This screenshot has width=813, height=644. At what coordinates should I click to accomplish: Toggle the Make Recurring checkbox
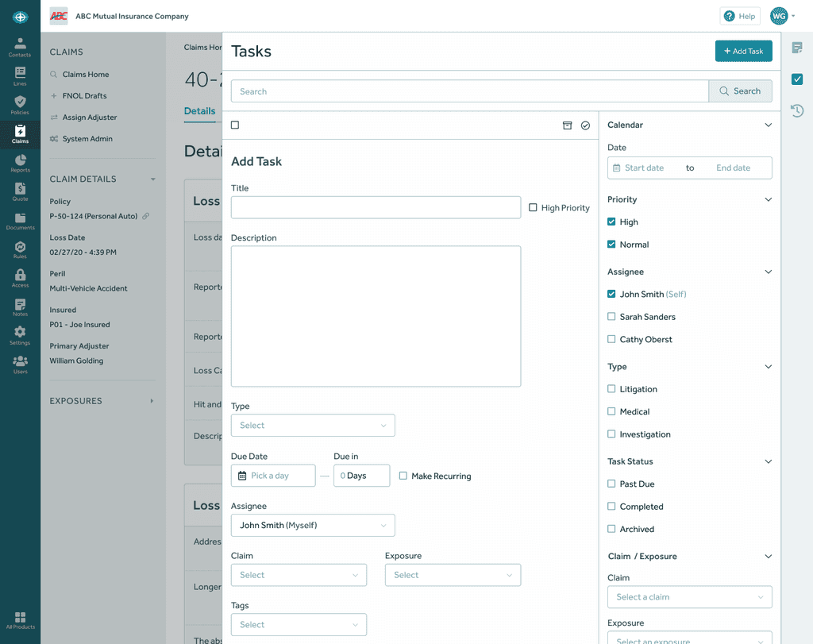tap(403, 476)
